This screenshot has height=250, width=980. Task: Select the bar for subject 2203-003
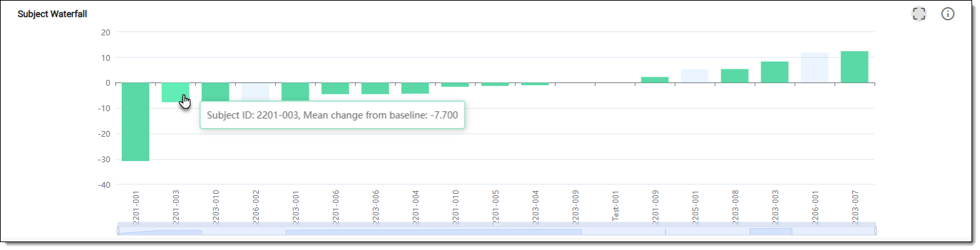tap(775, 72)
